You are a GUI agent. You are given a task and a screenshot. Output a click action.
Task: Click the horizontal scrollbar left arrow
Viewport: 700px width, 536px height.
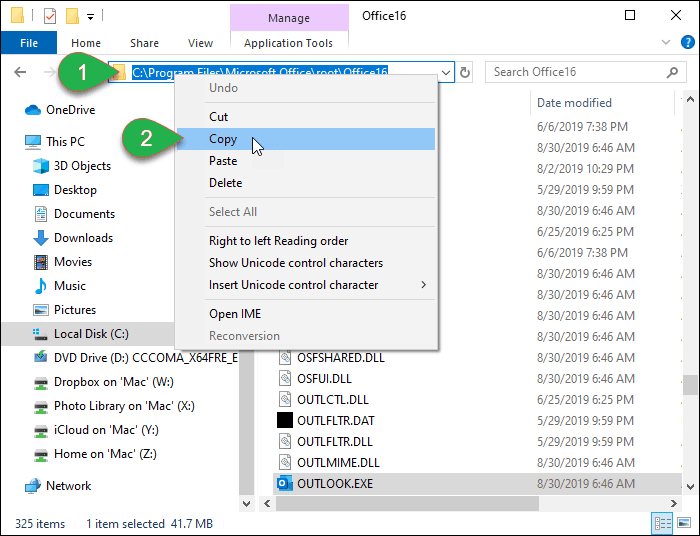pyautogui.click(x=267, y=503)
